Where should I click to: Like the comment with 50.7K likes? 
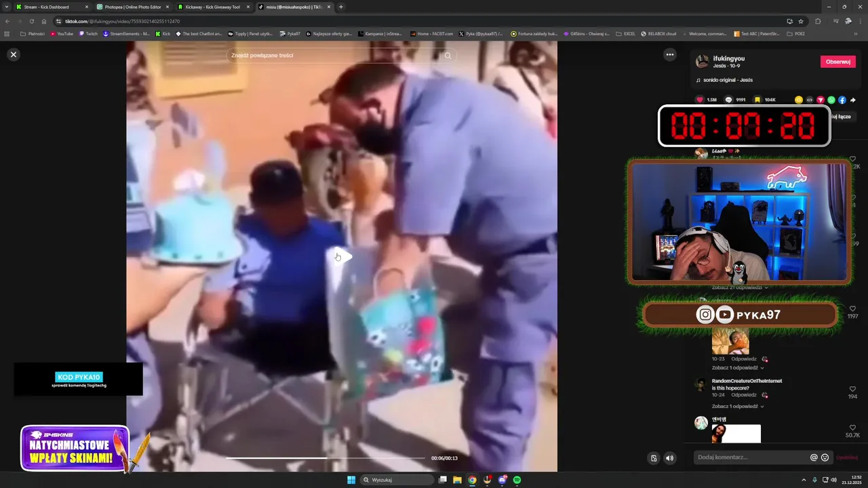tap(852, 427)
